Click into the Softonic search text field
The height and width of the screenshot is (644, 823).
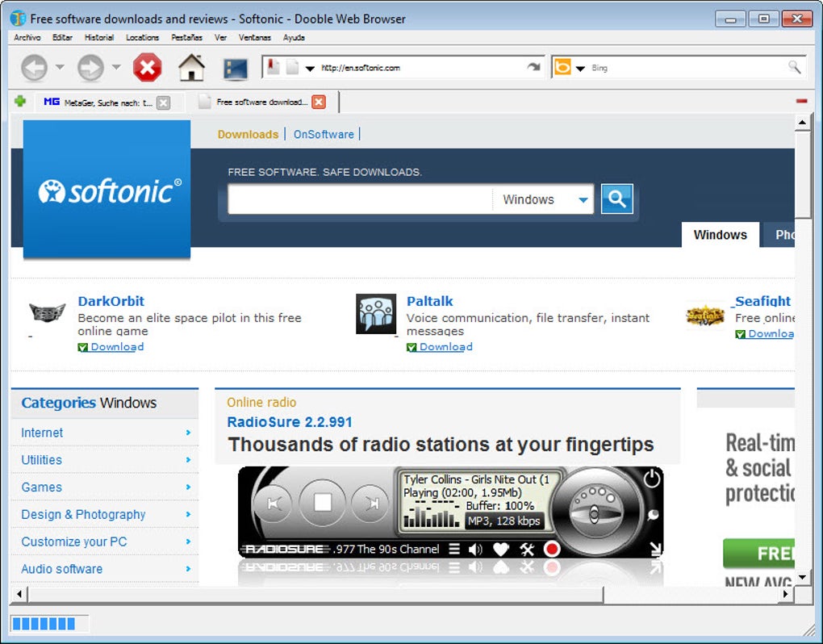click(x=360, y=199)
